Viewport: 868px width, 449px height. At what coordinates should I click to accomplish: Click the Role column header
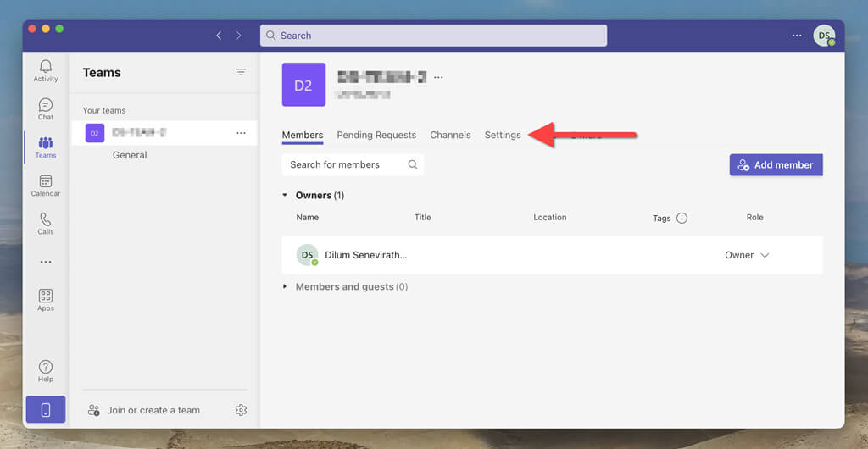click(x=754, y=218)
